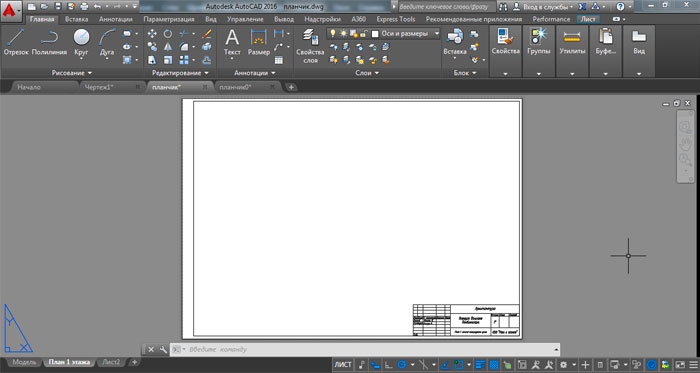Select the Полилиния (Polyline) tool
700x373 pixels.
pos(49,42)
